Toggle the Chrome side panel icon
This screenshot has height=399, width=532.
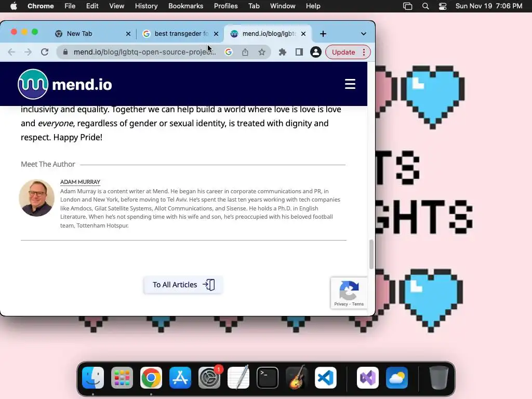tap(299, 52)
